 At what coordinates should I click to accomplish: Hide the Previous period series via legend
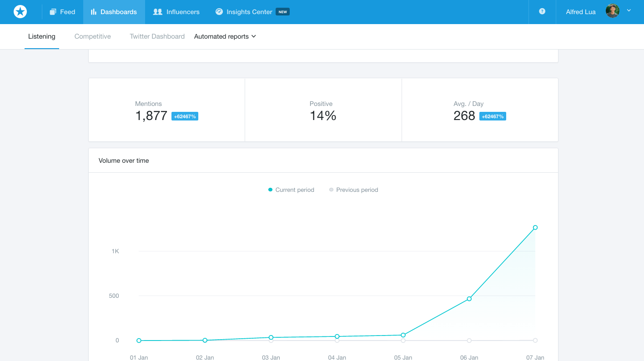[353, 190]
